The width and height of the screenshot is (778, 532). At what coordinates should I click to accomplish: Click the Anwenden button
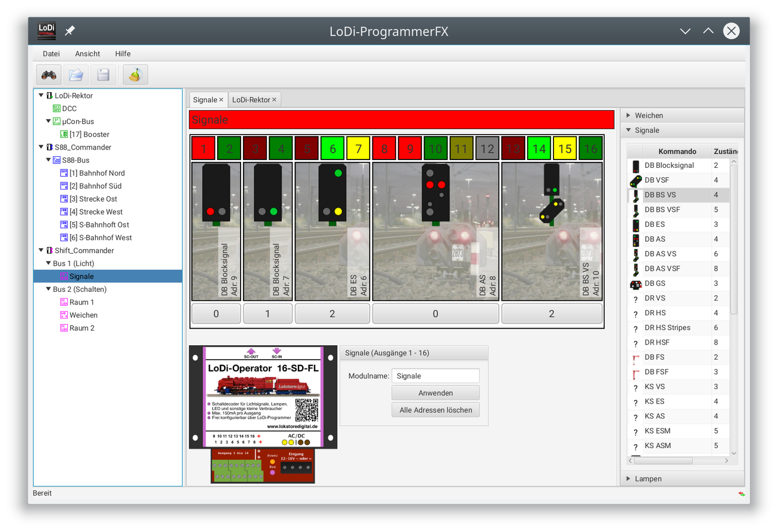tap(436, 393)
